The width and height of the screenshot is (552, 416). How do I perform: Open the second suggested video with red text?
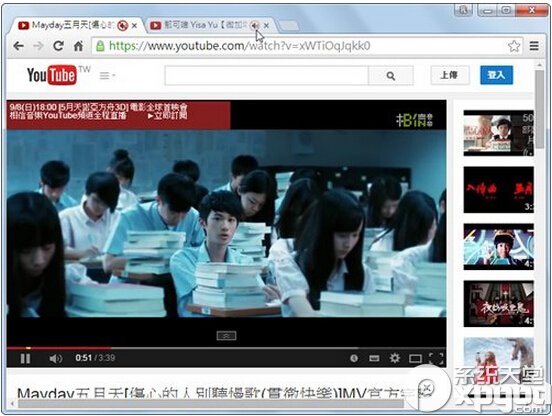[x=498, y=190]
